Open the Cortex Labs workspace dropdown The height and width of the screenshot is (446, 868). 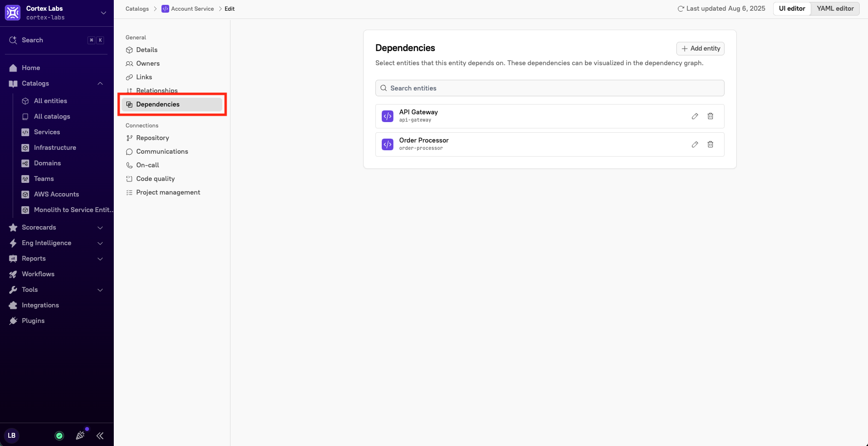coord(104,13)
